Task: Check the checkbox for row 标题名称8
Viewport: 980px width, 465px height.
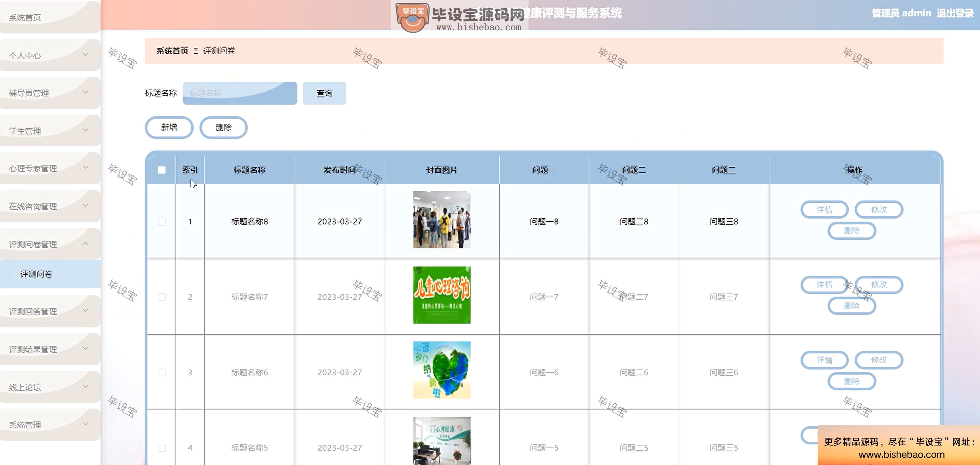Action: (162, 222)
